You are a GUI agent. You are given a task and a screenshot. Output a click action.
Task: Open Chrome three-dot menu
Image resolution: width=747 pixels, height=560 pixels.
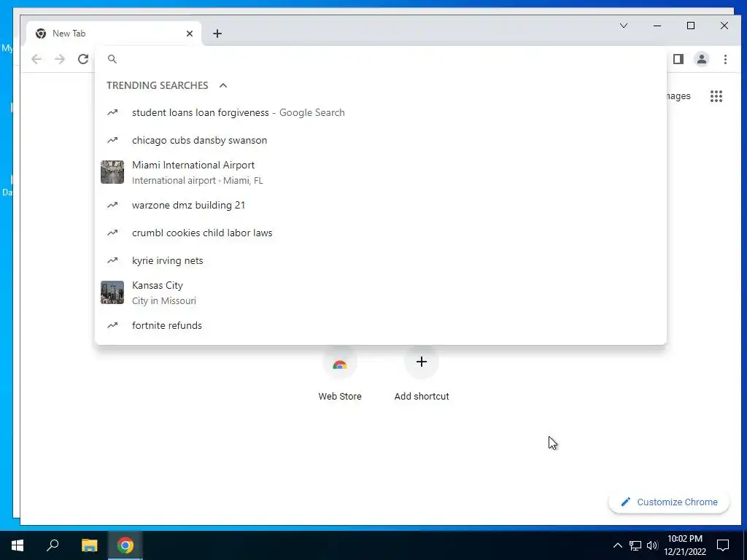pos(725,59)
